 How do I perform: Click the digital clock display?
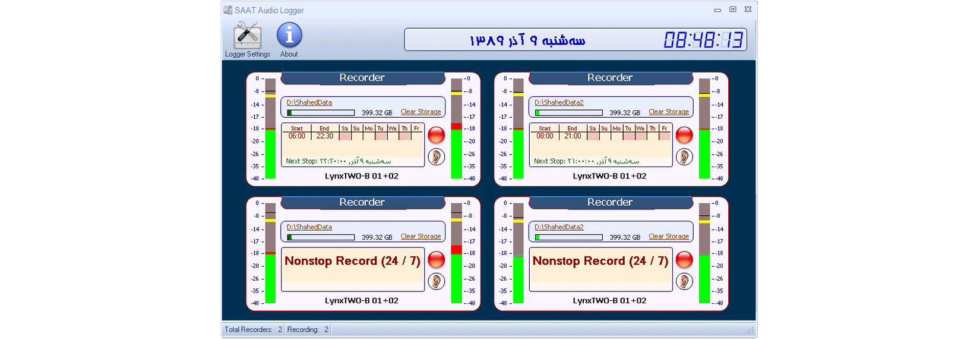(703, 40)
